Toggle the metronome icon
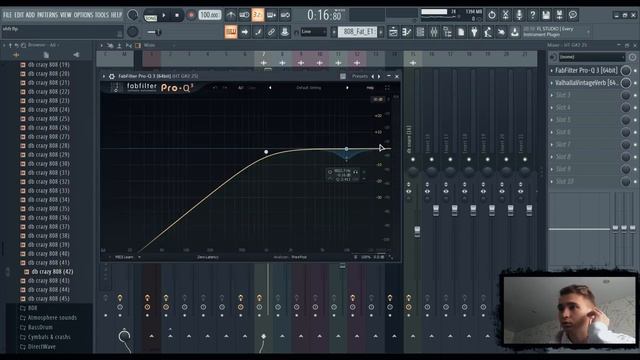This screenshot has width=640, height=360. [231, 15]
